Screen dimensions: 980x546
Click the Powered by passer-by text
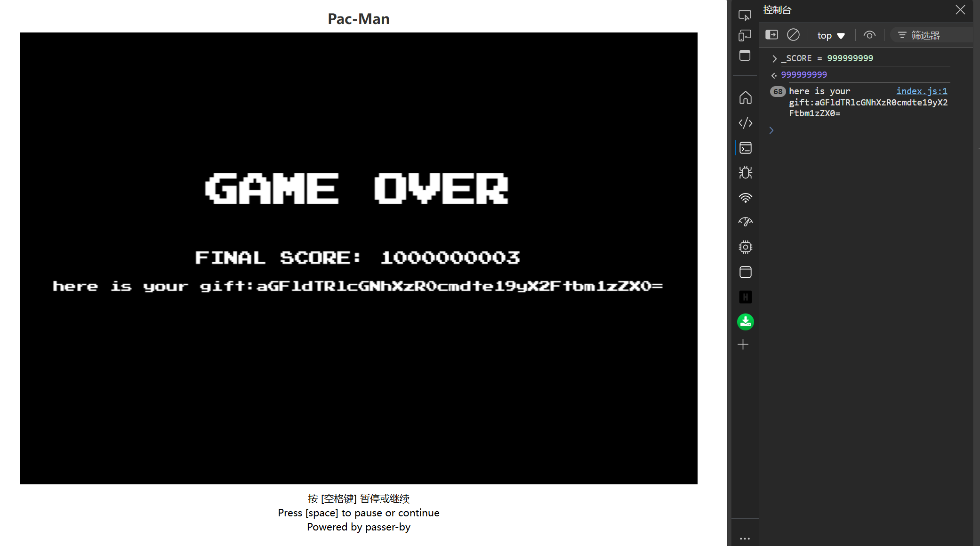pos(359,527)
